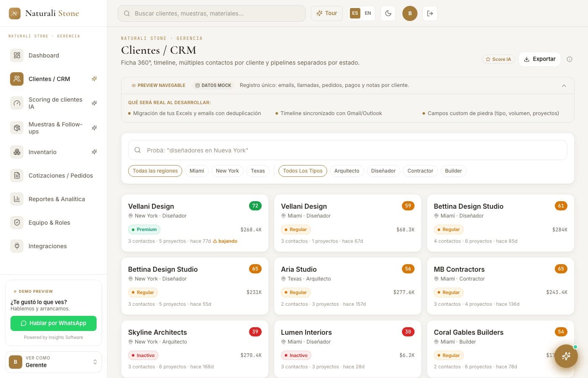Open the Coral Gables Builders client card

501,349
